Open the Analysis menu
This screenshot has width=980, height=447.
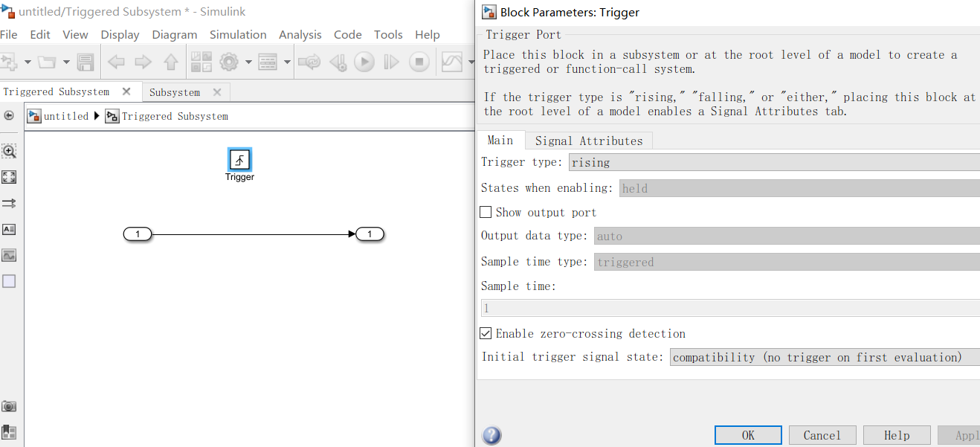point(300,34)
